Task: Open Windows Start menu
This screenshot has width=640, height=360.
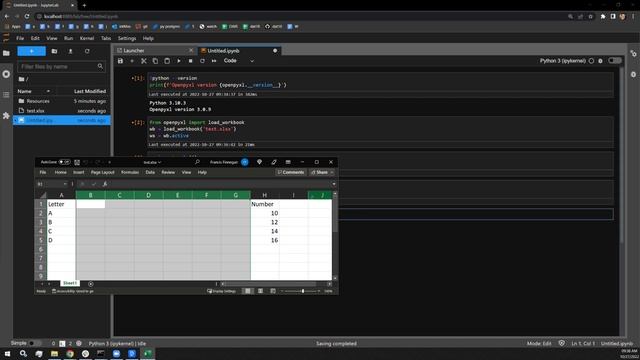Action: [7, 353]
